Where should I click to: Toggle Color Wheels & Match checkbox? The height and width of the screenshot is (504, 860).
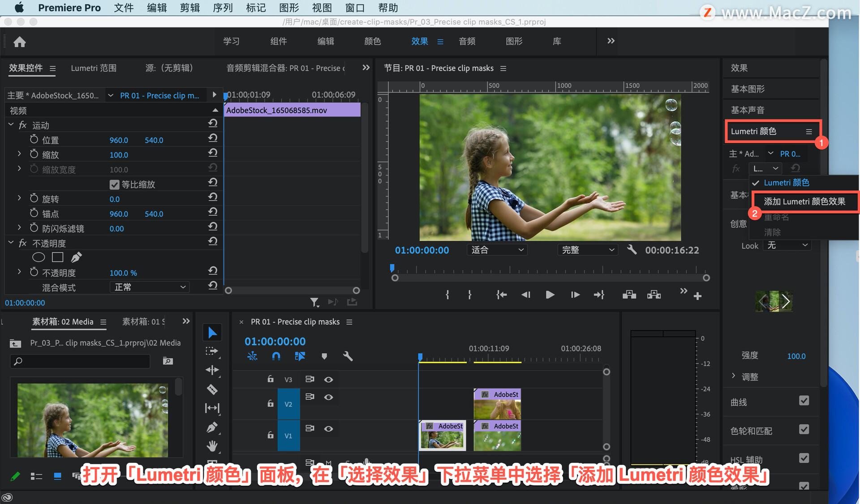[804, 429]
